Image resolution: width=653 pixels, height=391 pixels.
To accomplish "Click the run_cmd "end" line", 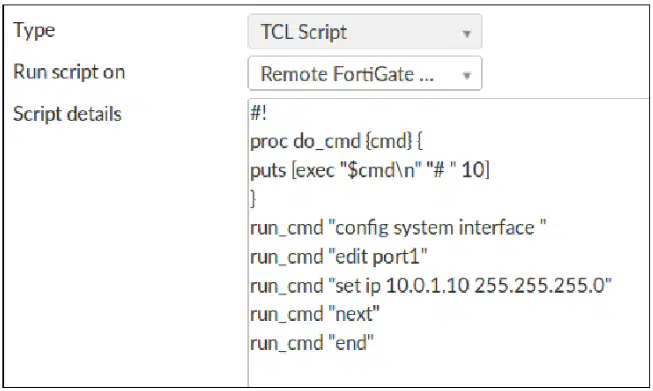I will 312,343.
